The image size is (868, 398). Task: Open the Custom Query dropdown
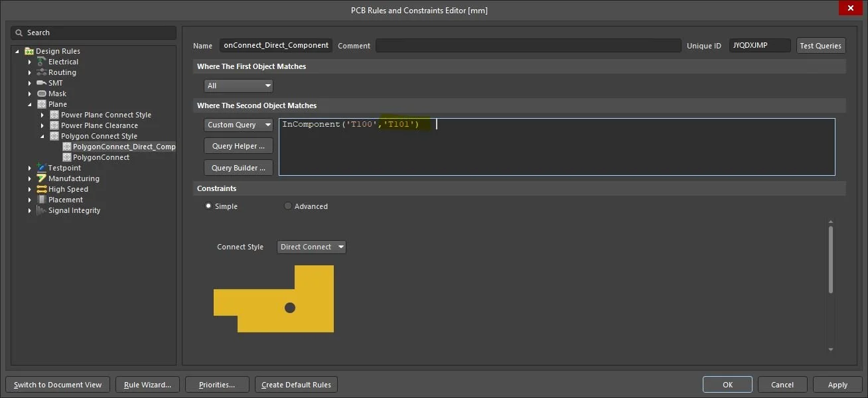click(x=238, y=124)
